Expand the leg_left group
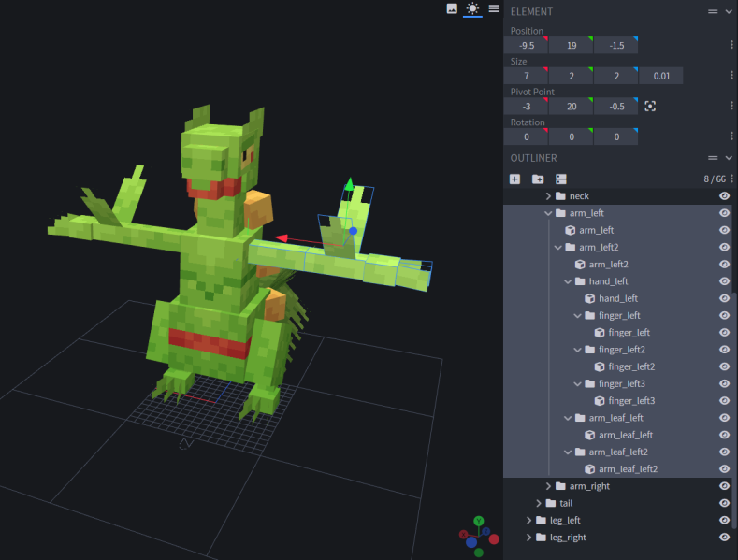Image resolution: width=738 pixels, height=560 pixels. coord(529,520)
